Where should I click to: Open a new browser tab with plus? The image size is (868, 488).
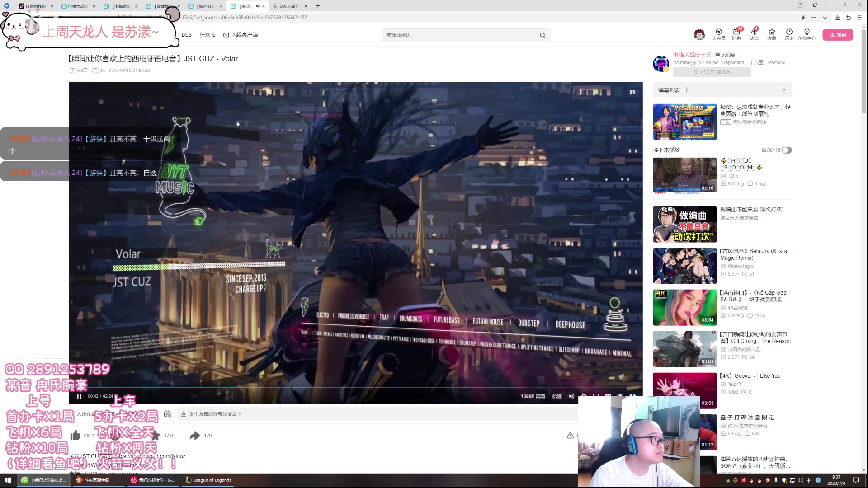[x=318, y=6]
